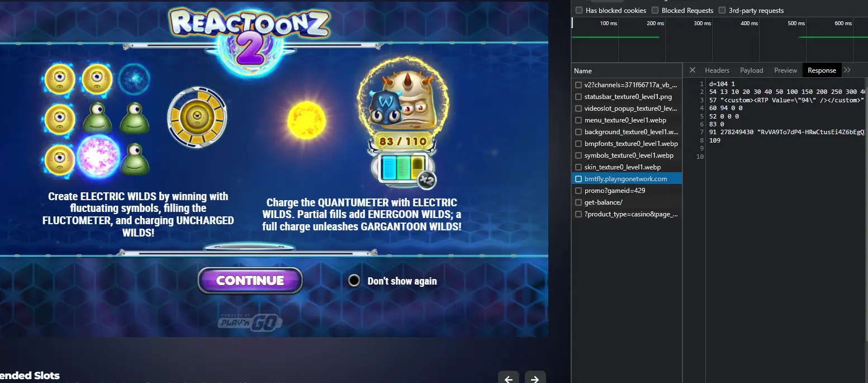The height and width of the screenshot is (383, 868).
Task: Click the network timeline overview graph
Action: pyautogui.click(x=719, y=39)
